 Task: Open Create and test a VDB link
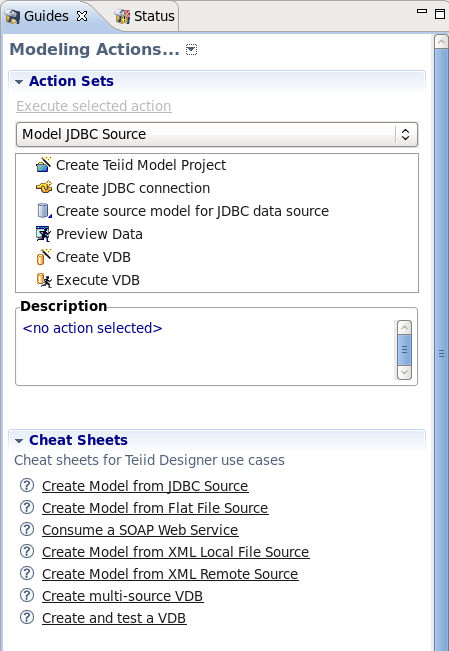pyautogui.click(x=114, y=618)
